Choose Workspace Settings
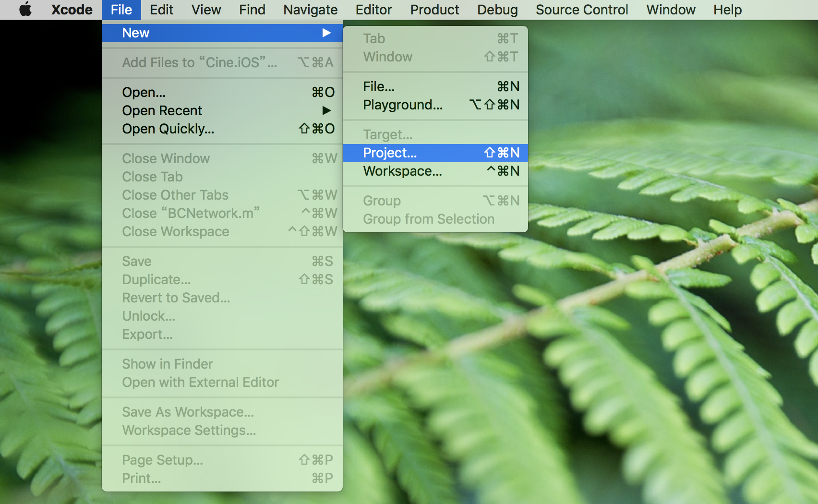The width and height of the screenshot is (818, 504). tap(188, 430)
